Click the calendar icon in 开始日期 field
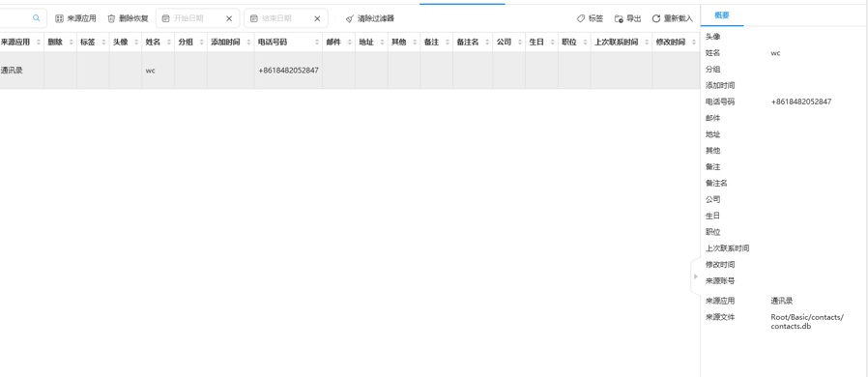Viewport: 868px width, 377px height. click(165, 18)
